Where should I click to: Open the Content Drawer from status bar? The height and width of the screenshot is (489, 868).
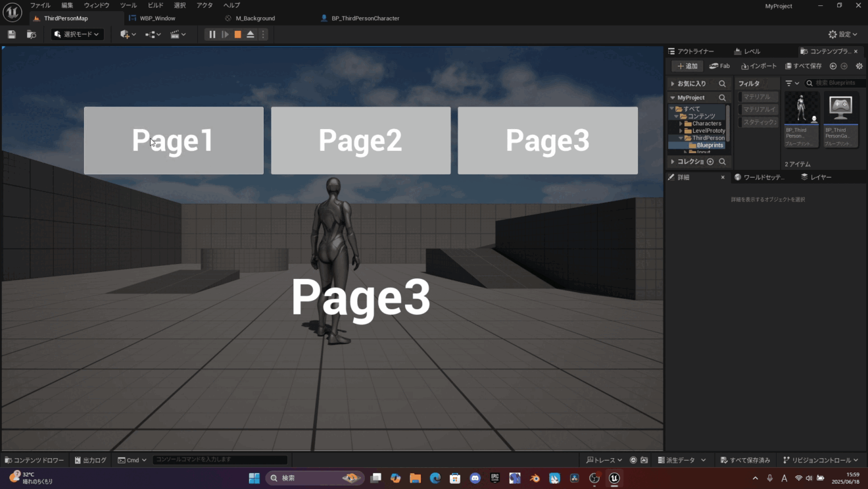(34, 459)
